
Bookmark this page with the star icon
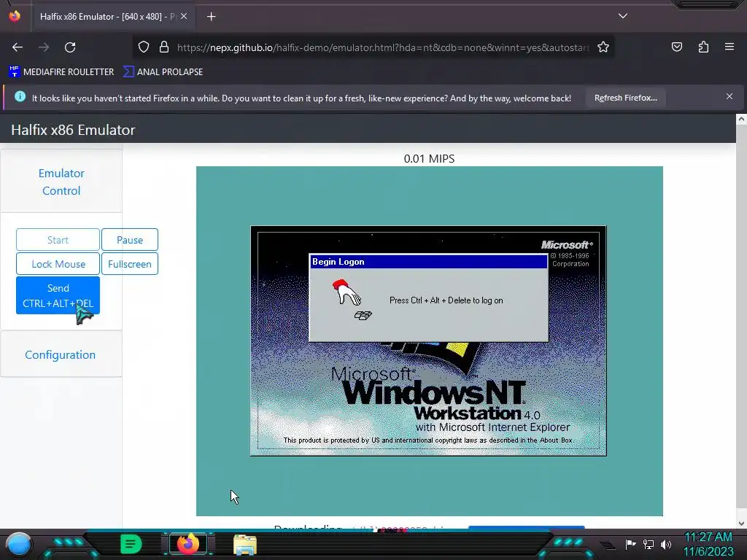tap(603, 47)
